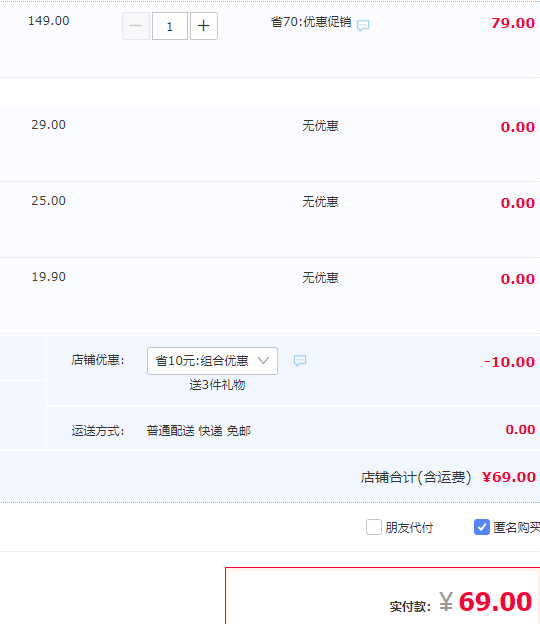Click the 79.00 item subtotal price
This screenshot has height=624, width=540.
513,23
